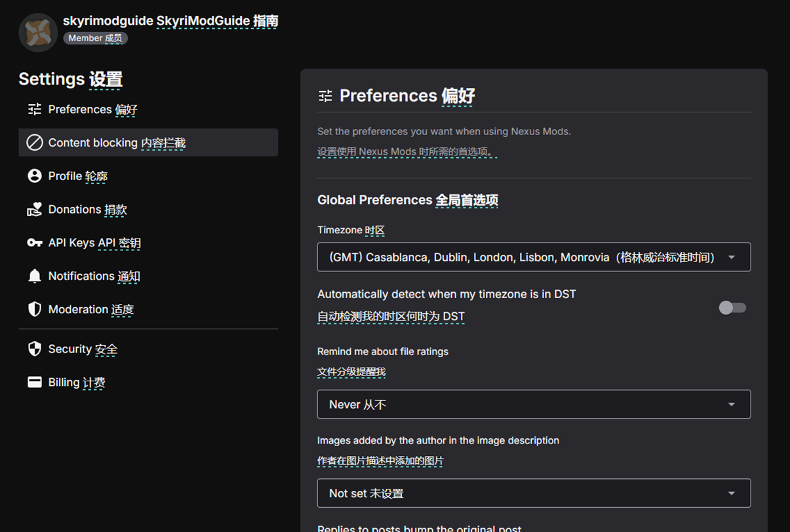Click the Security shield icon
This screenshot has height=532, width=790.
[35, 349]
